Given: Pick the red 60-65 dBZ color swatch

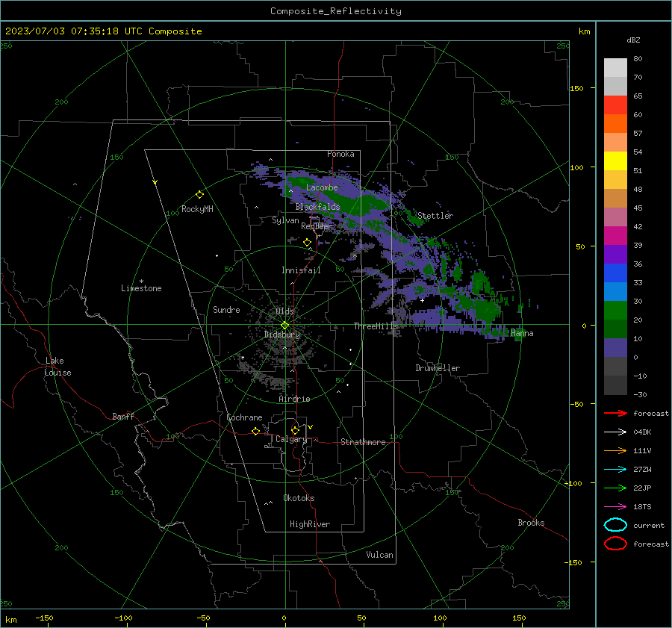Looking at the screenshot, I should pos(615,105).
